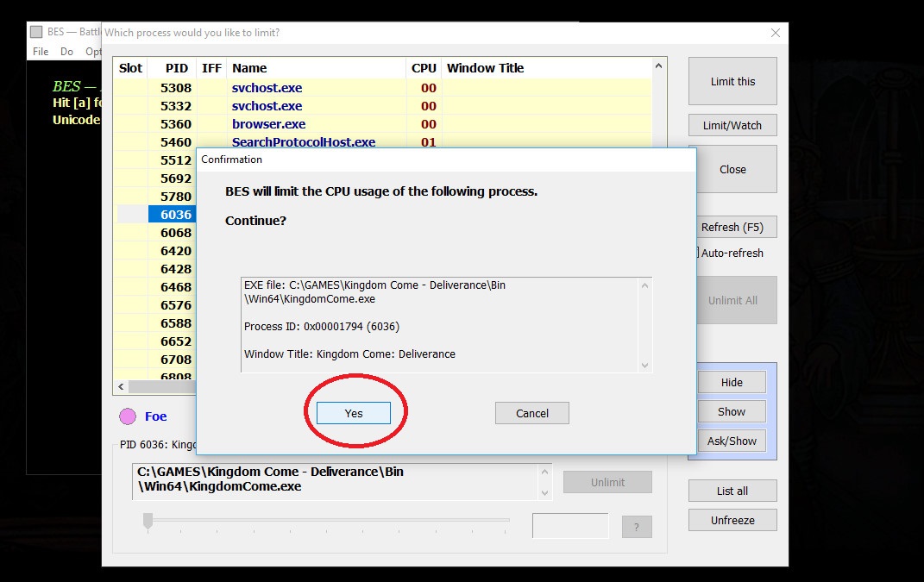
Task: Click scroll-down arrow in confirmation details box
Action: 644,366
